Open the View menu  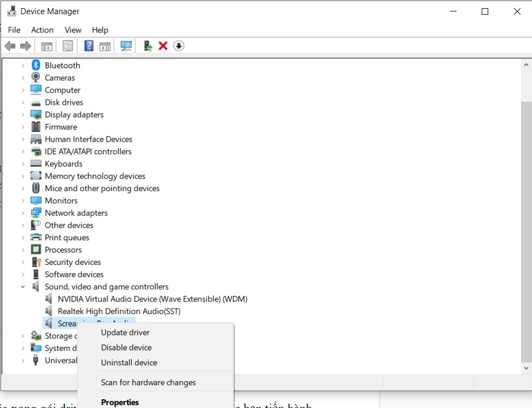[73, 30]
